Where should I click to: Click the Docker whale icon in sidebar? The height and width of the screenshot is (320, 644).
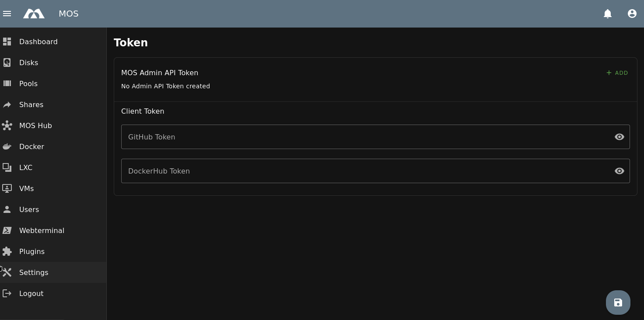7,146
